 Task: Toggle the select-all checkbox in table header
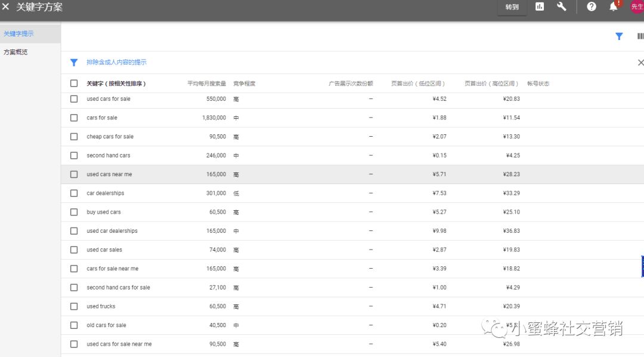74,83
